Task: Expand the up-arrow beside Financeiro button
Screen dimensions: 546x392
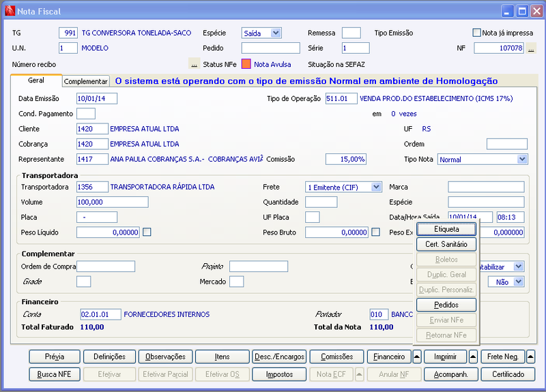Action: pos(417,357)
